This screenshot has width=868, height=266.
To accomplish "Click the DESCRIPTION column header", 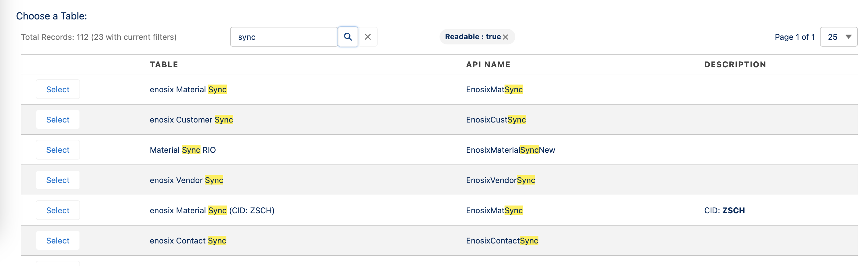I will click(735, 64).
